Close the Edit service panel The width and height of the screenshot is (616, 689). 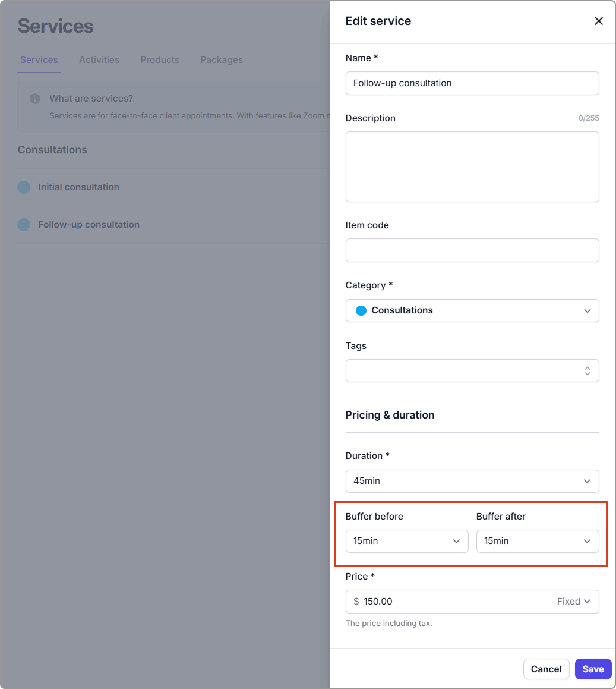coord(599,21)
